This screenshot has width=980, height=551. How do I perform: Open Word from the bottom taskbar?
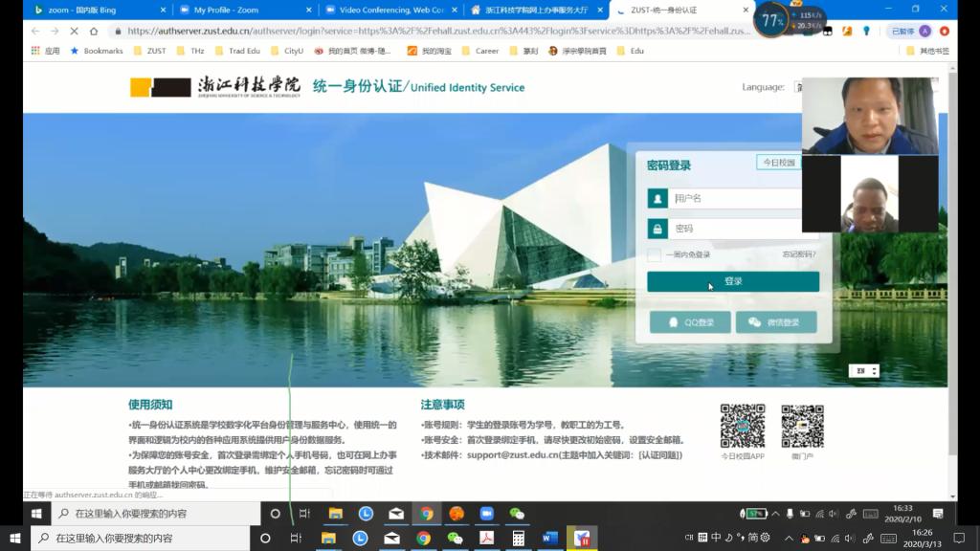coord(549,539)
